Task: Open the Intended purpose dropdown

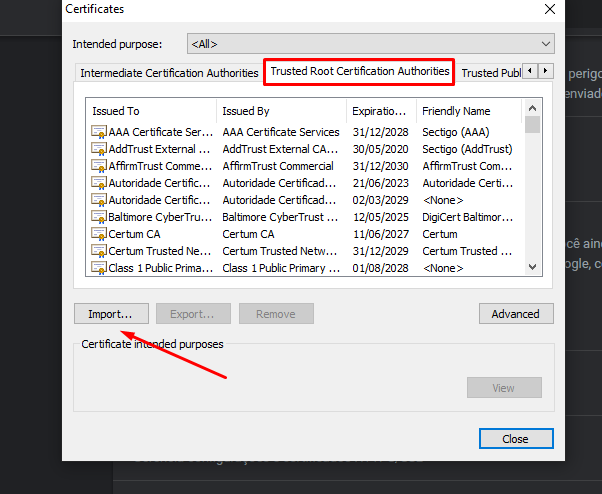Action: 371,44
